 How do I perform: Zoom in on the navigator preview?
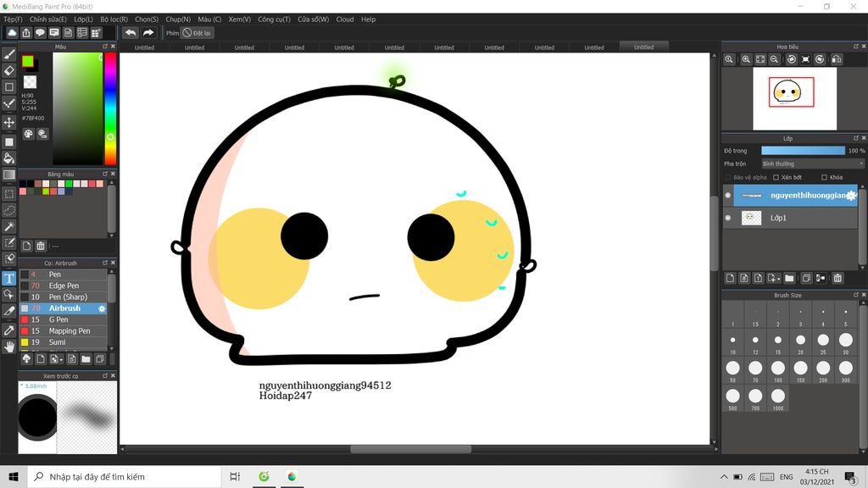[746, 59]
